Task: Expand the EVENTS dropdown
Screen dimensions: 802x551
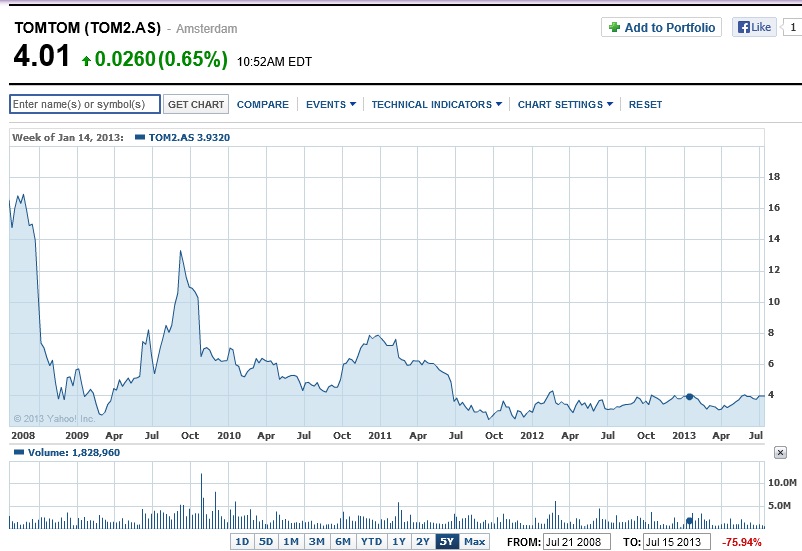Action: coord(331,104)
